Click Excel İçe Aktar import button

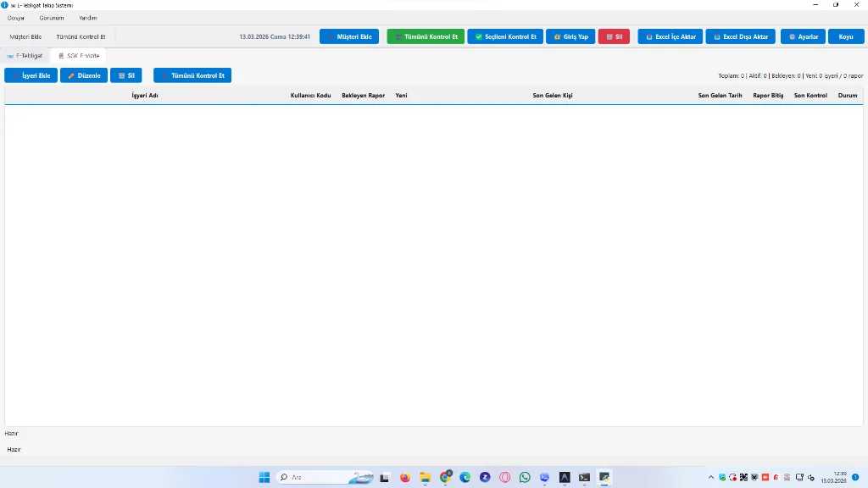click(670, 37)
